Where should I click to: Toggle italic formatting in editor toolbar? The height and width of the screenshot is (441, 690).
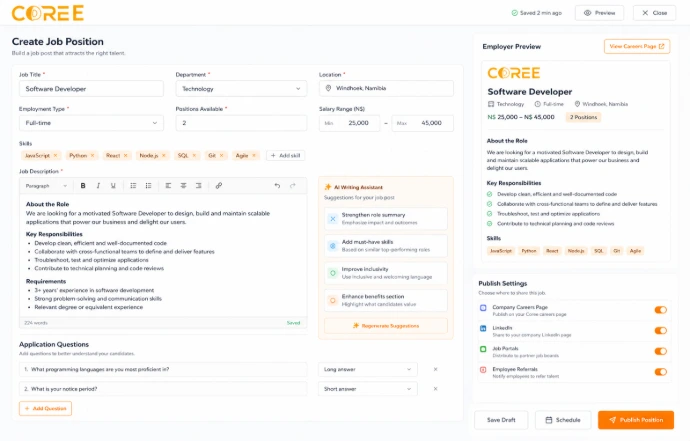(98, 186)
